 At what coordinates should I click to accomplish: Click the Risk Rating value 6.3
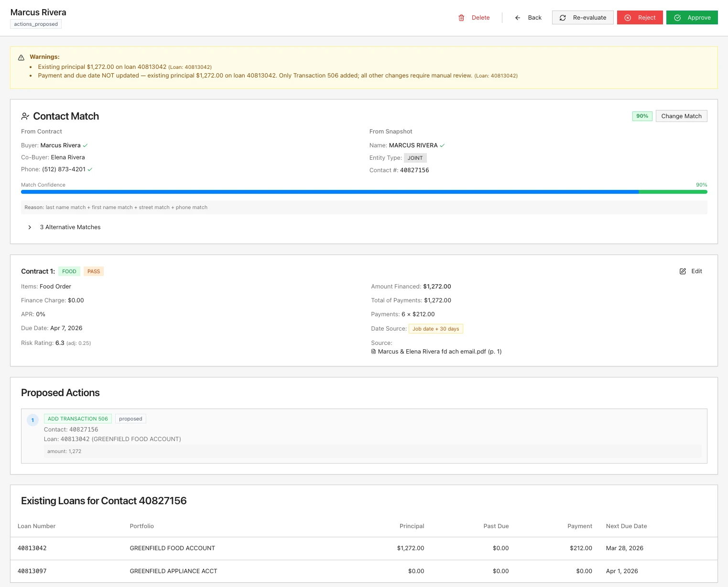tap(60, 343)
